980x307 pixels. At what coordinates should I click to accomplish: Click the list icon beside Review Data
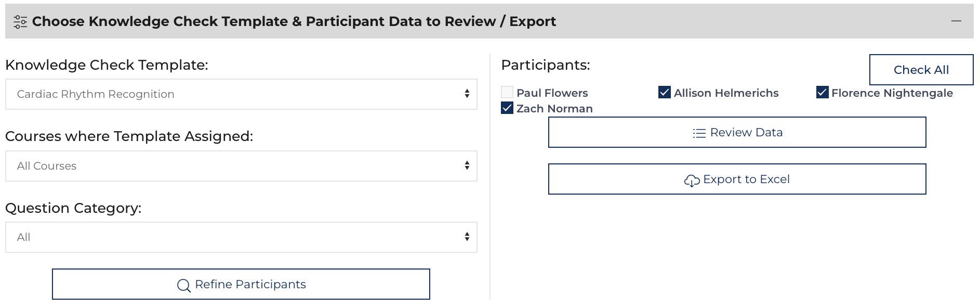[699, 133]
